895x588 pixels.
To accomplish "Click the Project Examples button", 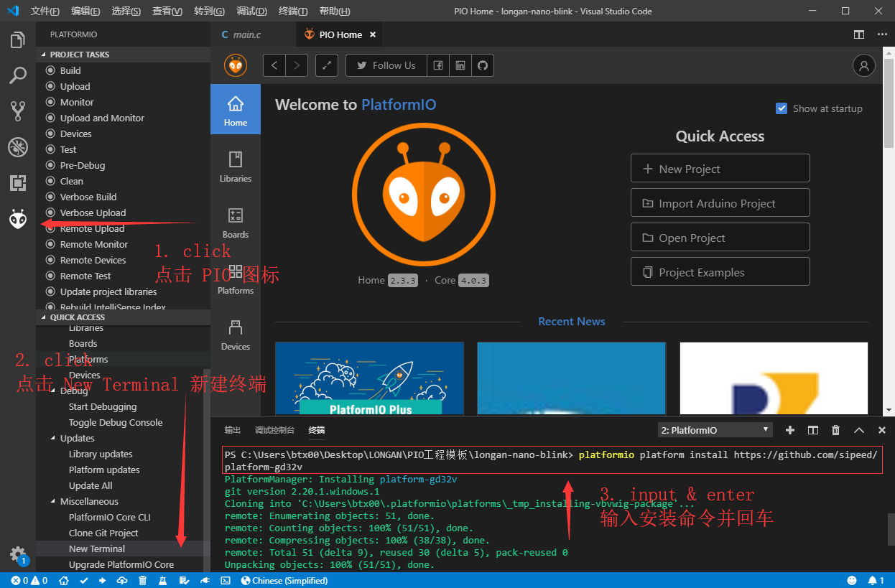I will [720, 272].
